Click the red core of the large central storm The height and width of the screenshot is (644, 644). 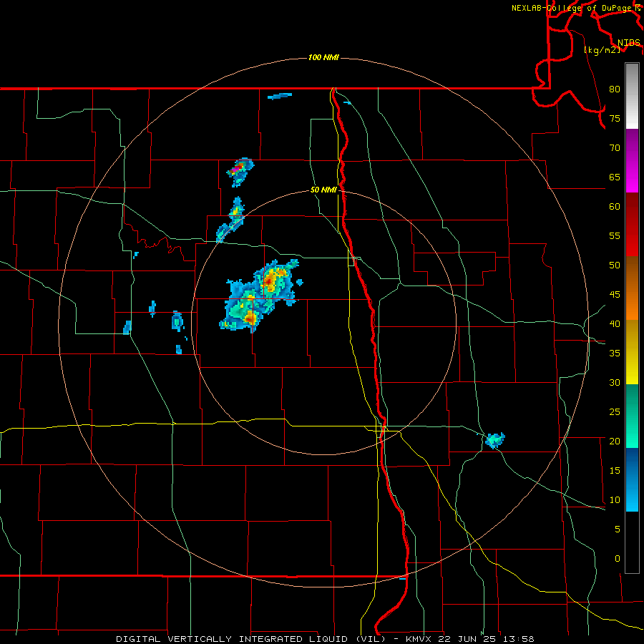click(x=268, y=282)
